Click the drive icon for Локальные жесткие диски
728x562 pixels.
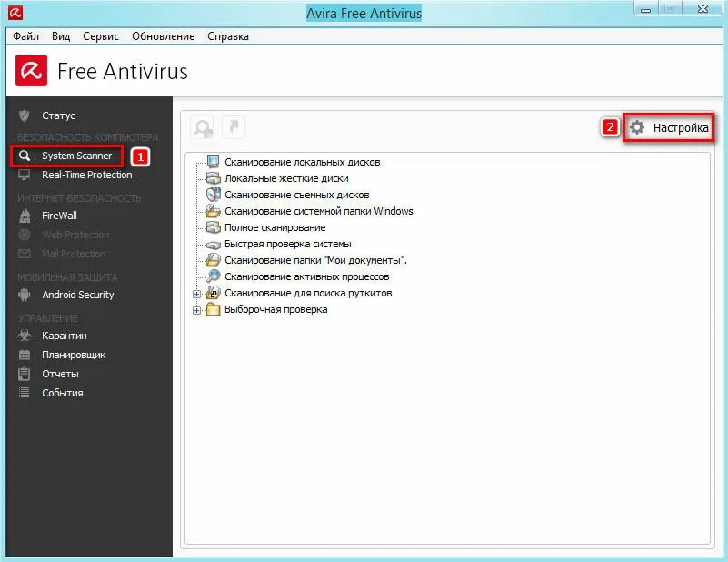(x=213, y=178)
